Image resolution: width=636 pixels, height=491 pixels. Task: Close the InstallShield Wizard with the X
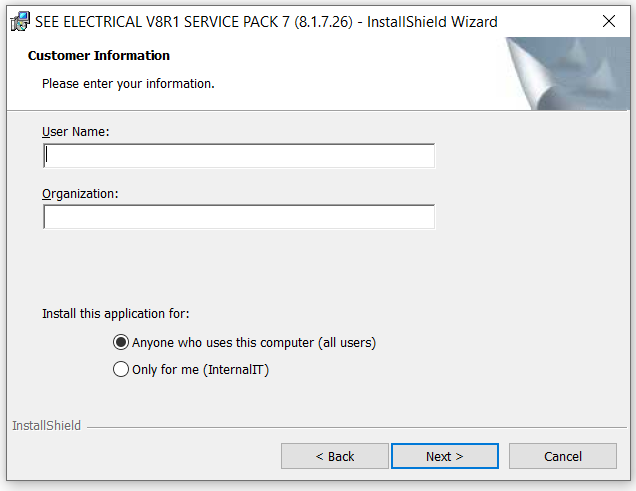(608, 21)
